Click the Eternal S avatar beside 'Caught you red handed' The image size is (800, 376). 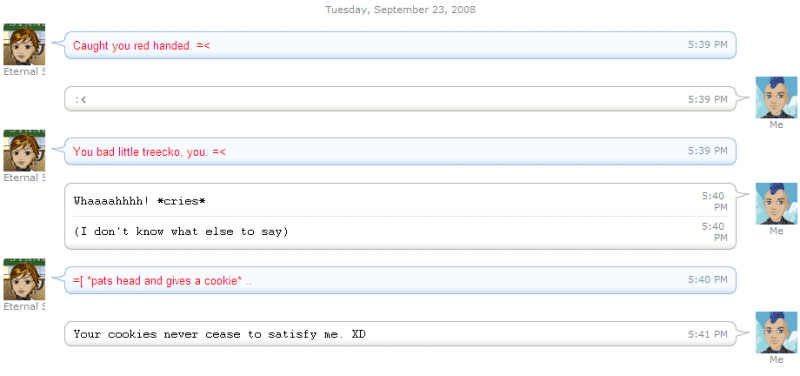coord(24,44)
